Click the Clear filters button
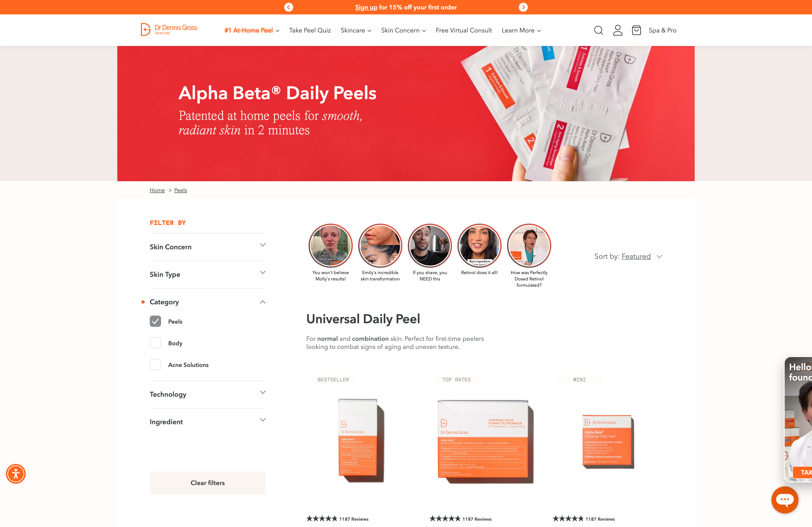This screenshot has width=812, height=527. [208, 483]
